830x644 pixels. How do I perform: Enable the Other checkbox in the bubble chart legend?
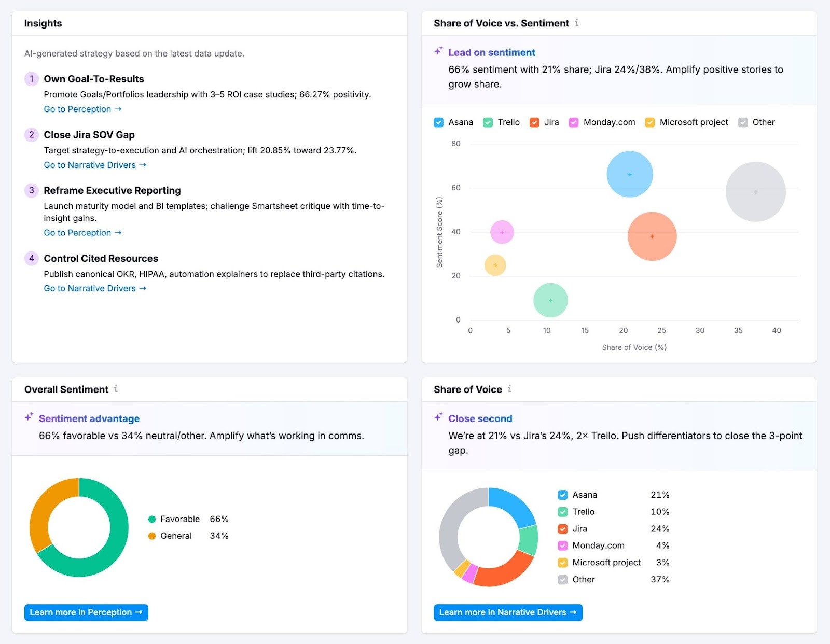point(743,122)
